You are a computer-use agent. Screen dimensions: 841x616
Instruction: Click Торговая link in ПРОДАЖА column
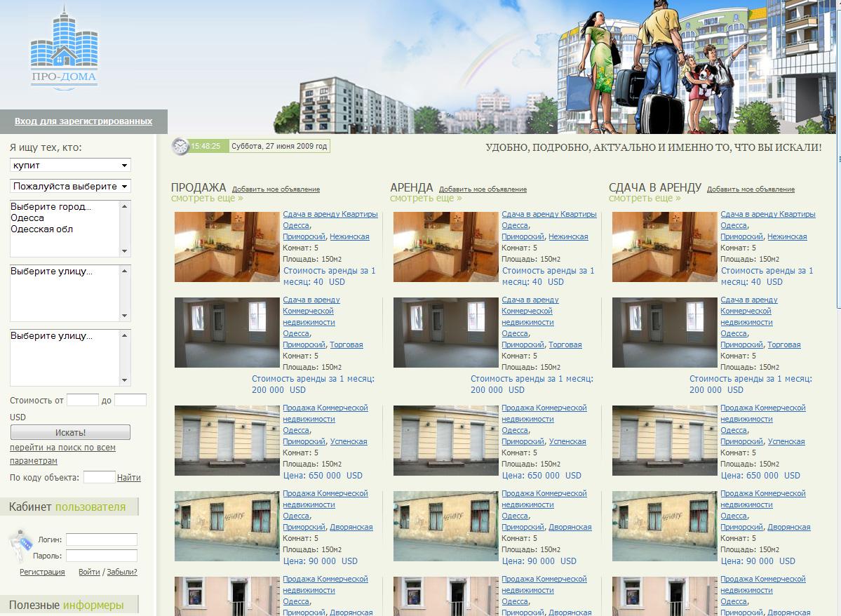coord(347,344)
